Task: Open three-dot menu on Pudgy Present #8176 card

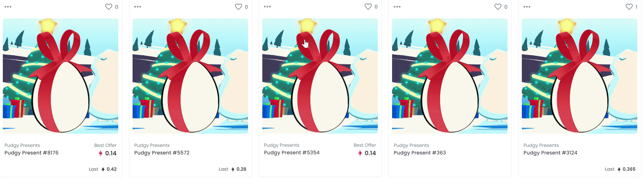Action: (8, 7)
